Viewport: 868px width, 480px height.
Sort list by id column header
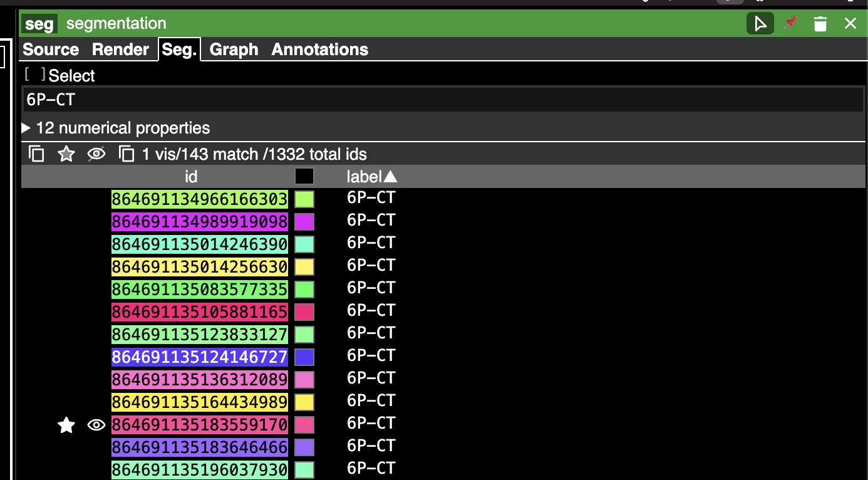(191, 177)
